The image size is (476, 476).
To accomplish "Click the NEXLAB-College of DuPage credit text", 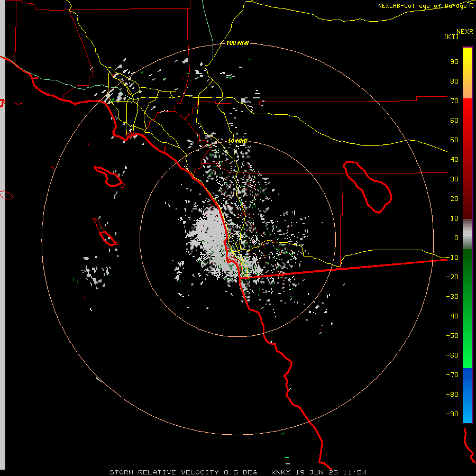I will (x=426, y=6).
